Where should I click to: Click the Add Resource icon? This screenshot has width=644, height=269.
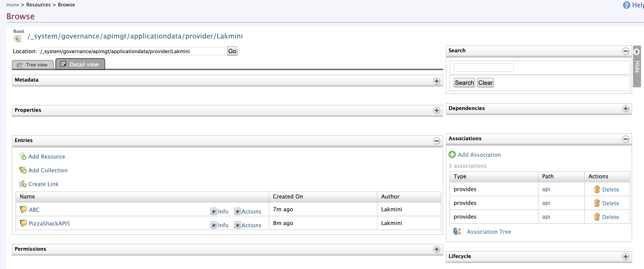point(23,156)
